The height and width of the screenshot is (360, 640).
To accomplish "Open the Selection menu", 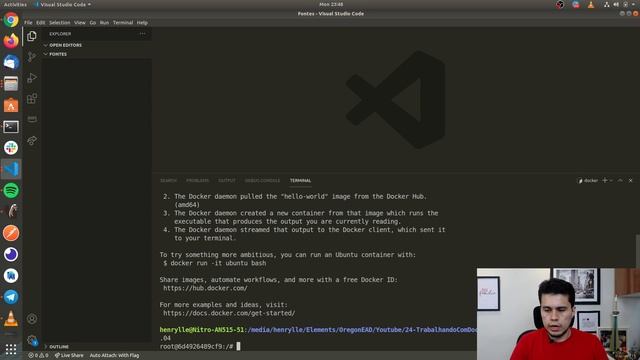I will 60,23.
